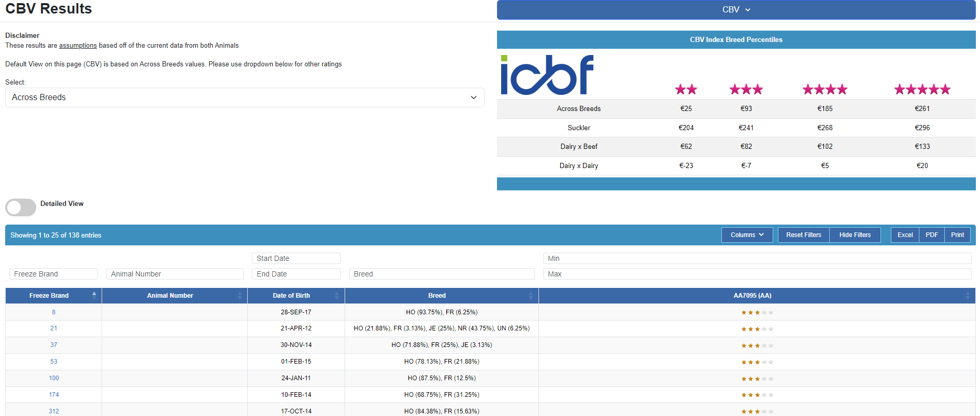Sort the AA7095 (AA) column
Viewport: 980px width, 416px height.
click(967, 296)
